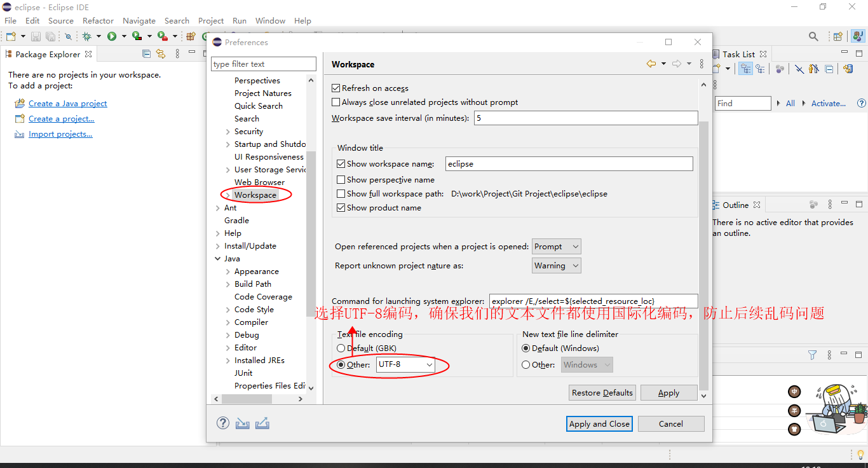The image size is (868, 468).
Task: Toggle Always close unrelated projects checkbox
Action: [x=336, y=102]
